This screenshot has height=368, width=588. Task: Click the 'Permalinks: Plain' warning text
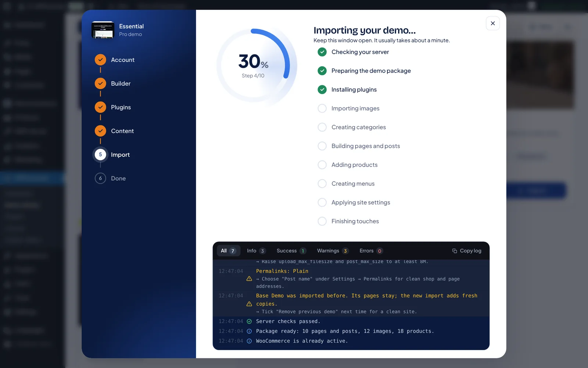(x=282, y=271)
